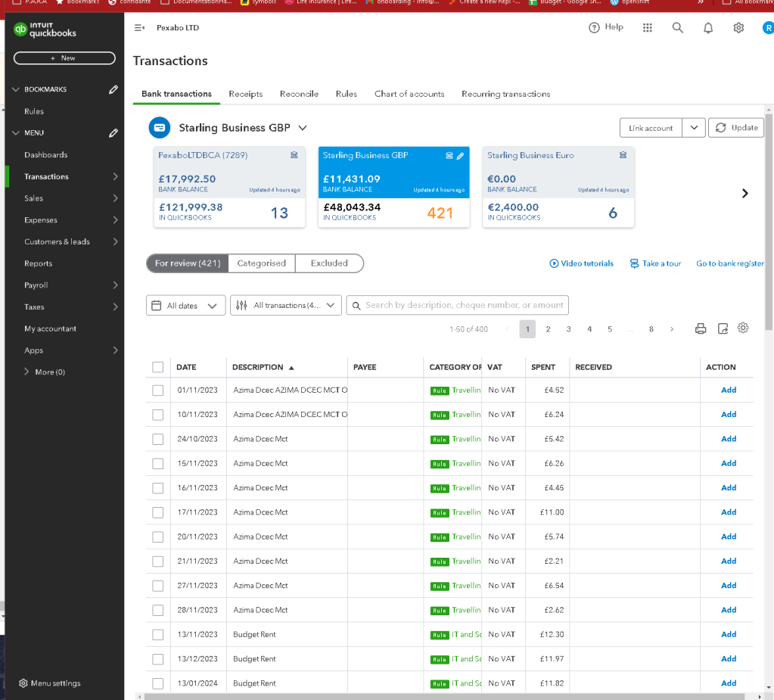Click the vertical page scrollbar
The image size is (774, 700).
coord(769,221)
